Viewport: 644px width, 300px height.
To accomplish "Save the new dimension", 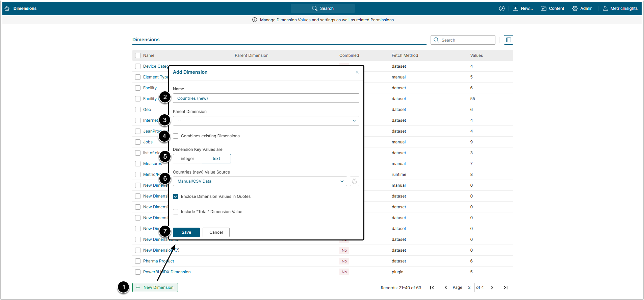I will [x=186, y=232].
